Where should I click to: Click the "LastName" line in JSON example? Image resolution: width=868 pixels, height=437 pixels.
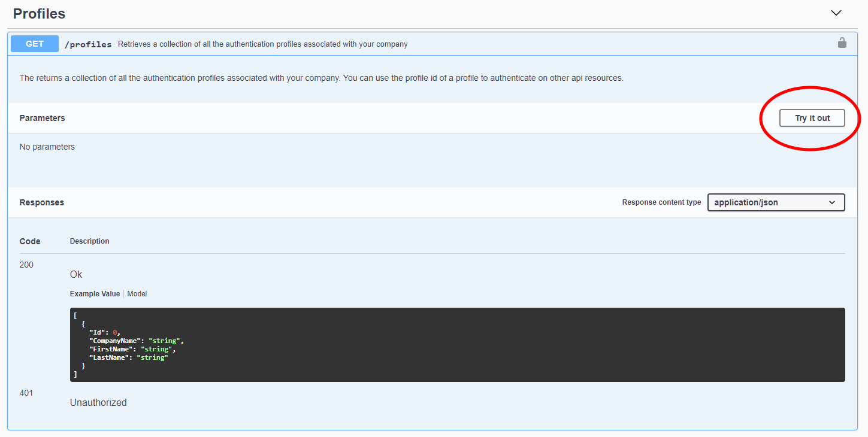(128, 357)
